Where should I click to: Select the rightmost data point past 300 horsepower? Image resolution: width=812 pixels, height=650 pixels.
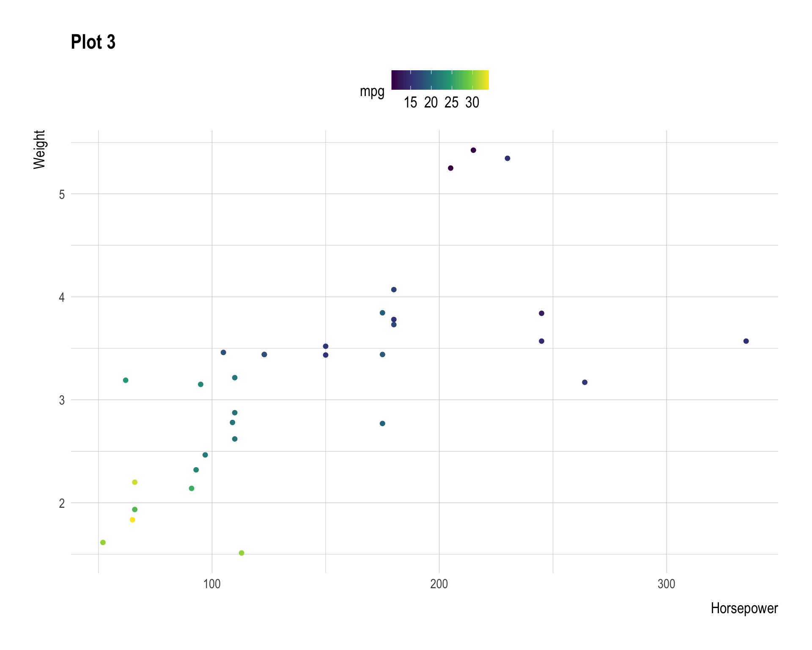click(746, 341)
